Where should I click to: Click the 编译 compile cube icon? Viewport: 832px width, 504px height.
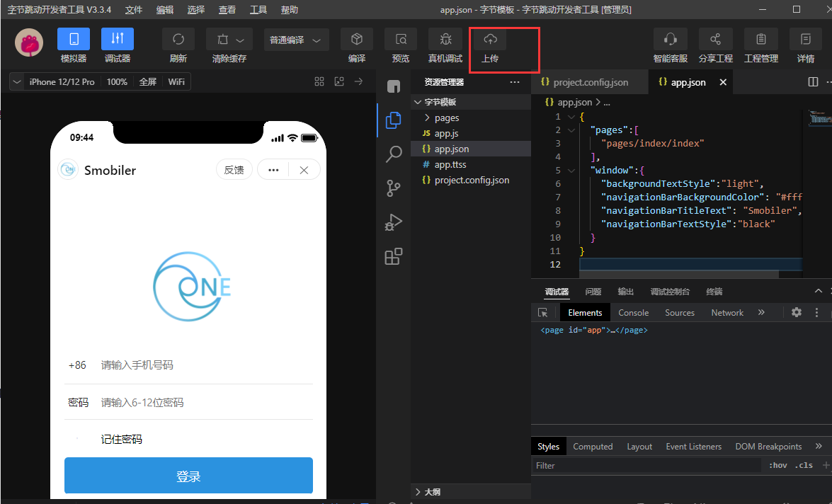[357, 39]
